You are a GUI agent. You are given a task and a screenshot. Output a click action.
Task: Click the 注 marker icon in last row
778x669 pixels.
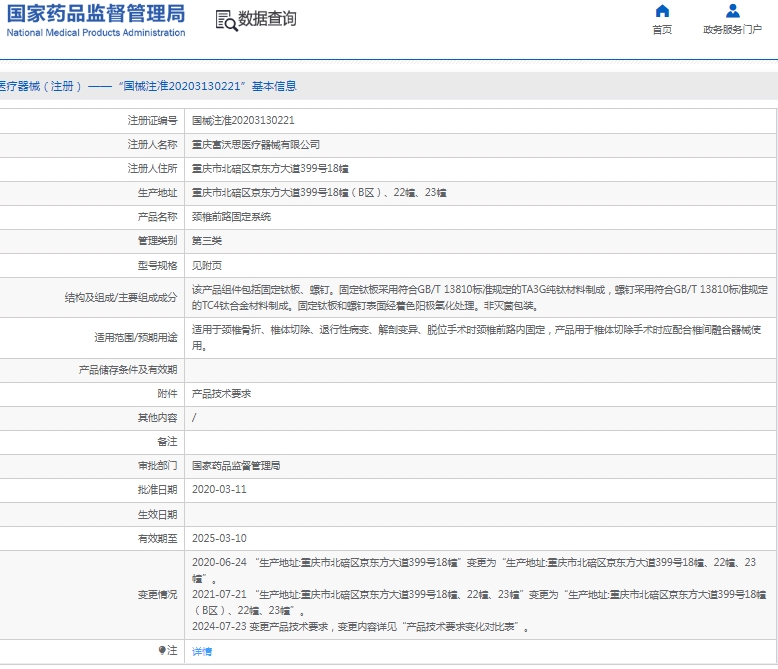coord(162,650)
